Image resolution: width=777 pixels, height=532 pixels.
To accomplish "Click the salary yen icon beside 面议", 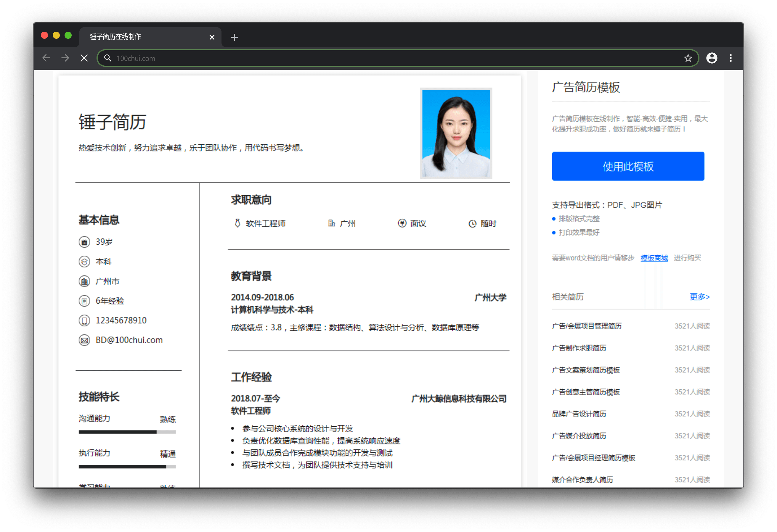I will (x=402, y=223).
